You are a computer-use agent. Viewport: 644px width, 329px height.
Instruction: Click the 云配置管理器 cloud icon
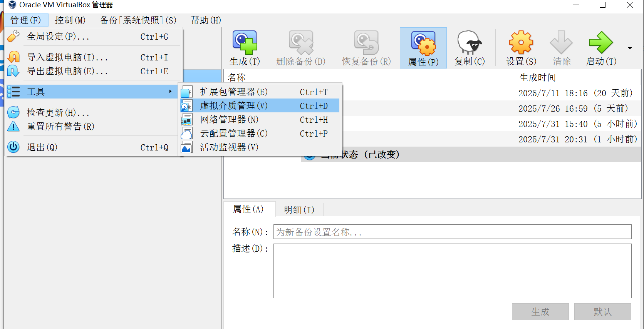187,133
